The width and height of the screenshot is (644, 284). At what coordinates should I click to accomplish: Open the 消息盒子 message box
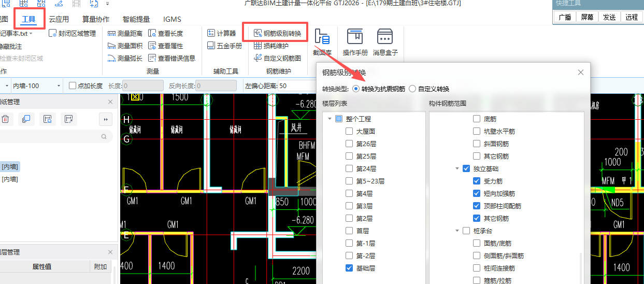point(385,42)
